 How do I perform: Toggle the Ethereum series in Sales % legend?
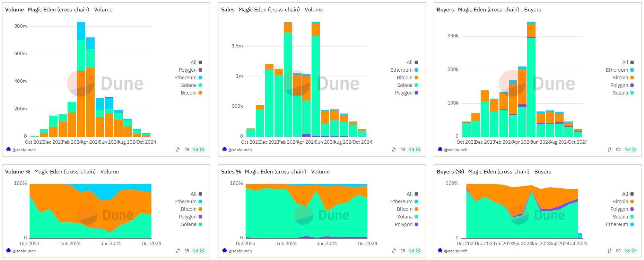[x=404, y=201]
